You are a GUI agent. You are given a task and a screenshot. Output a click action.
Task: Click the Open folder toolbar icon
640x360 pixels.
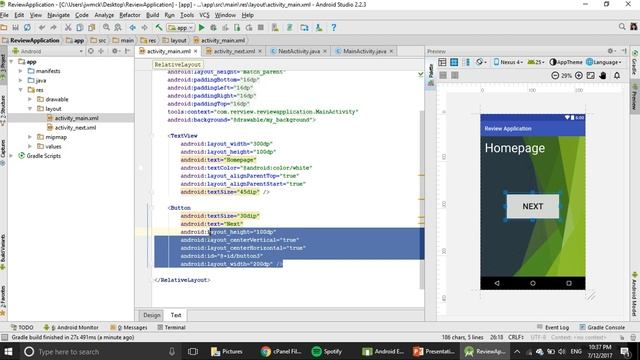click(x=4, y=28)
